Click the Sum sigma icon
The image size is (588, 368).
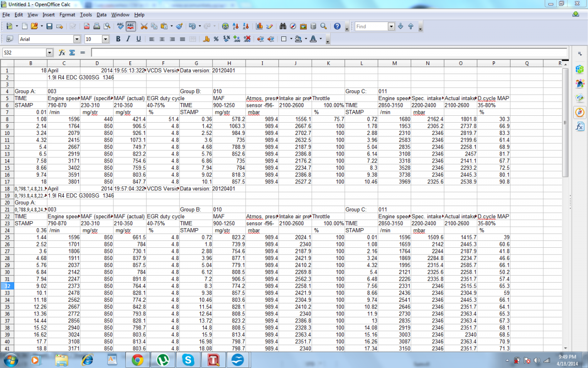[72, 53]
